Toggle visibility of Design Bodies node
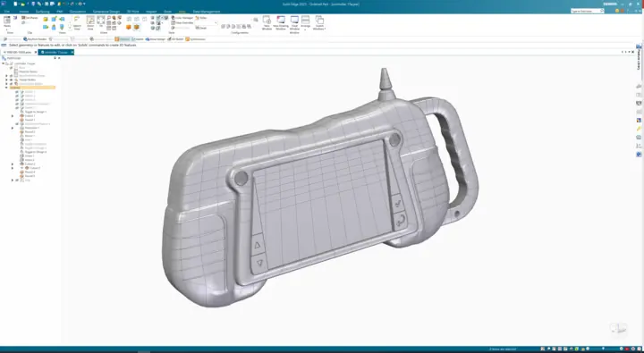Viewport: 644px width, 353px height. (x=12, y=80)
